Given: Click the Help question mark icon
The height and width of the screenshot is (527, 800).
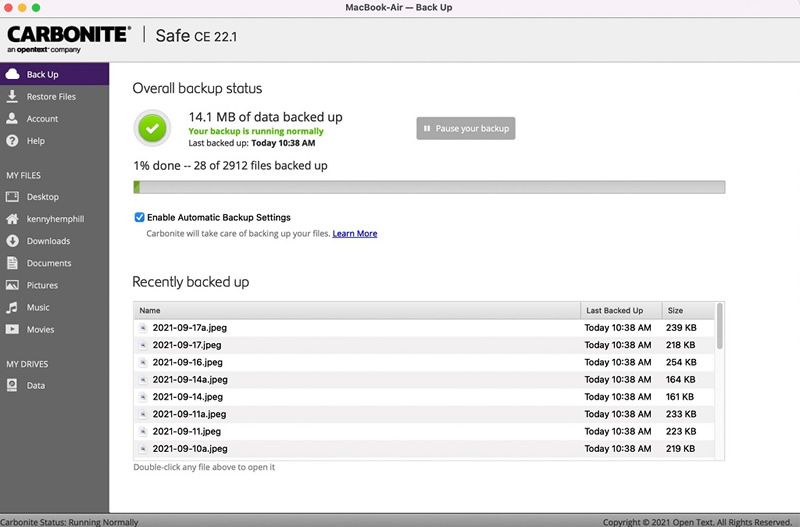Looking at the screenshot, I should [12, 141].
